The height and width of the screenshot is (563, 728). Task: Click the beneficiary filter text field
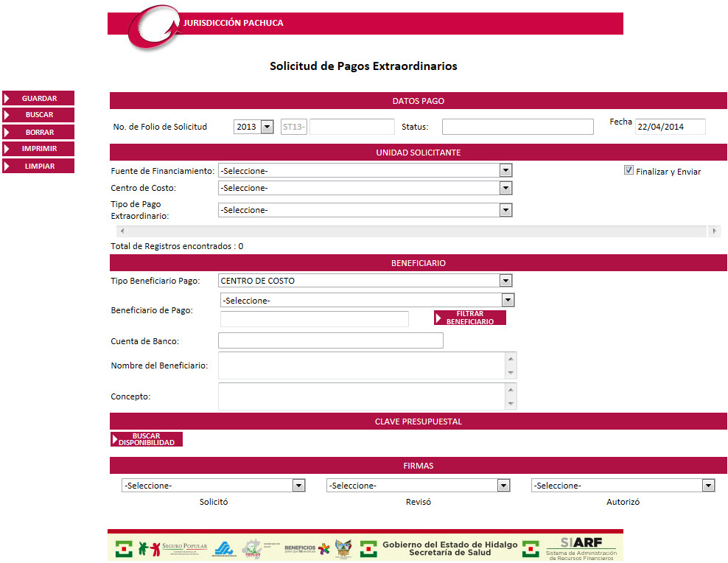315,319
